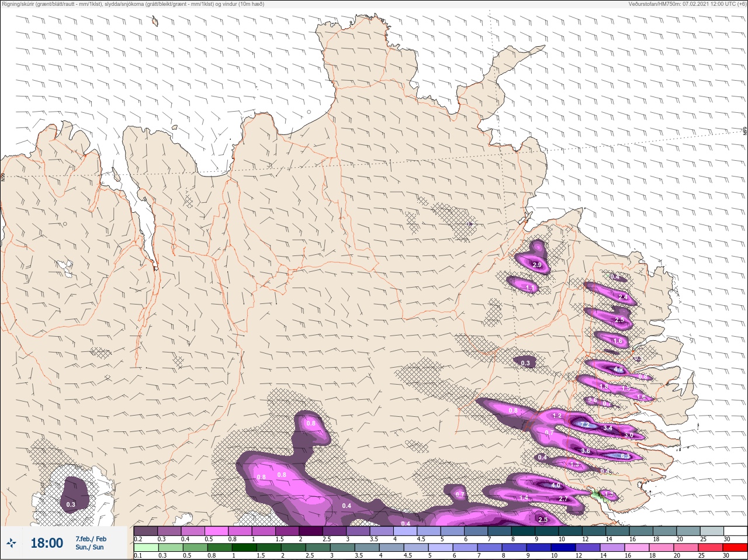Click the Veðurstofan logo icon beside 18:00
The image size is (748, 560).
point(11,543)
